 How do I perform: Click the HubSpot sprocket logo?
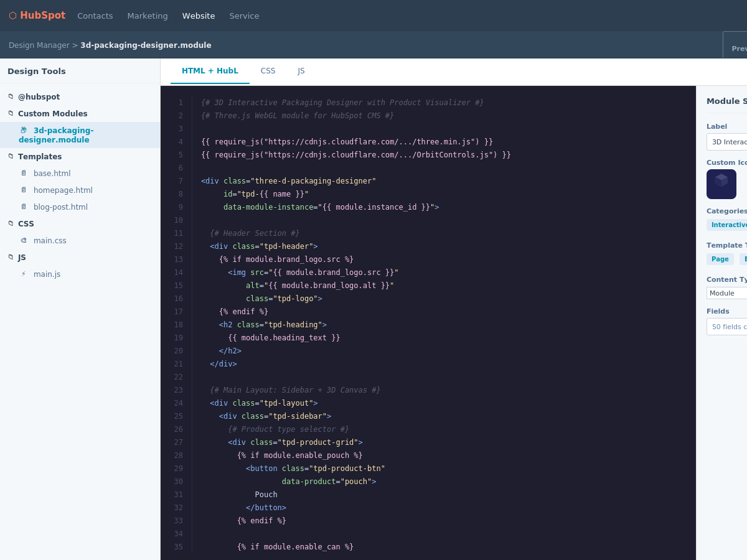(12, 15)
